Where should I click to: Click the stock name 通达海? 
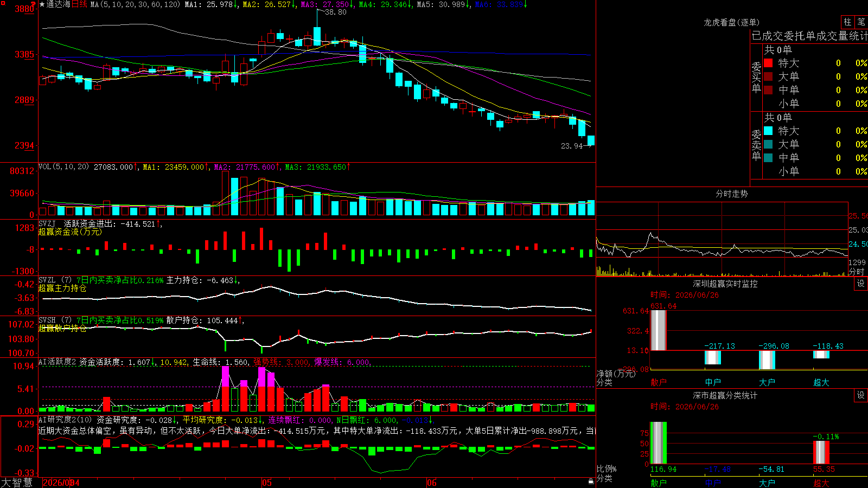(x=59, y=4)
